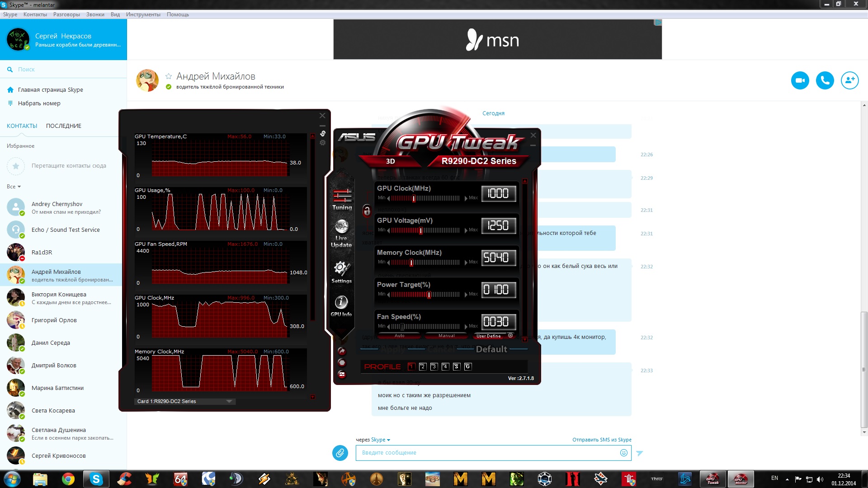Expand the Все contacts filter dropdown
The height and width of the screenshot is (488, 868).
click(x=14, y=187)
